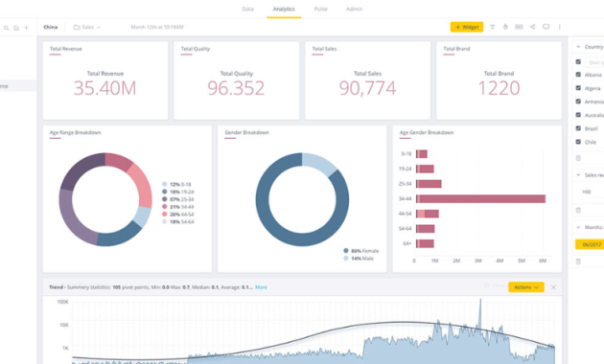Viewport: 604px width, 364px height.
Task: Toggle the select-all Country checkbox
Action: (578, 61)
